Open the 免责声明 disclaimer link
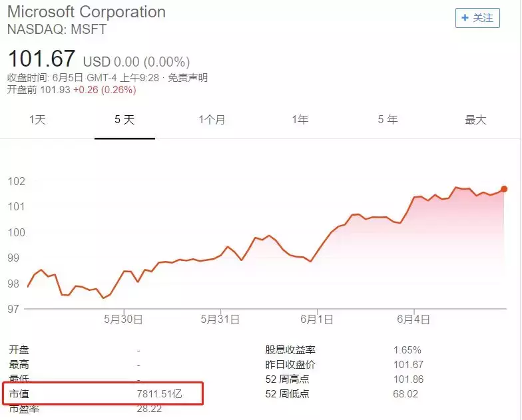Image resolution: width=522 pixels, height=420 pixels. tap(188, 78)
